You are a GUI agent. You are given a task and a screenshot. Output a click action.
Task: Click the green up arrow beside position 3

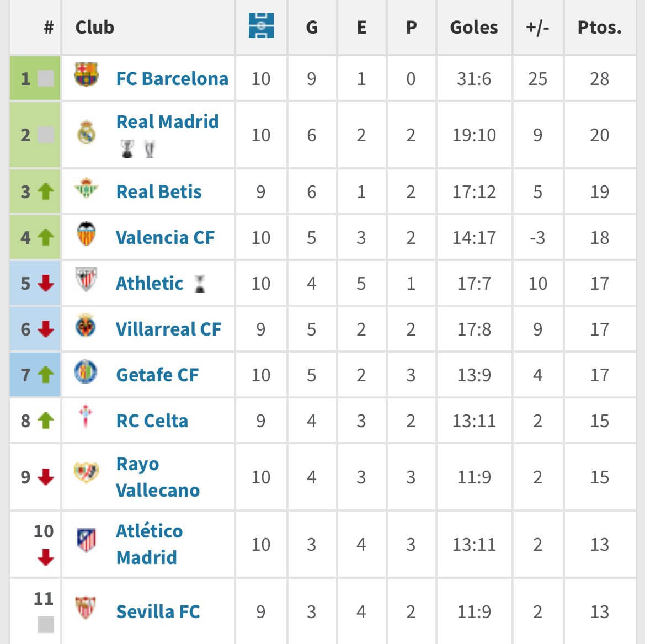click(x=46, y=191)
